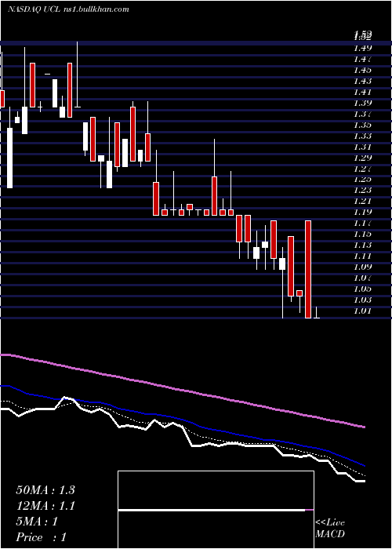Viewport: 392px width, 549px height.
Task: Click the 1.05 price axis label
Action: (362, 289)
